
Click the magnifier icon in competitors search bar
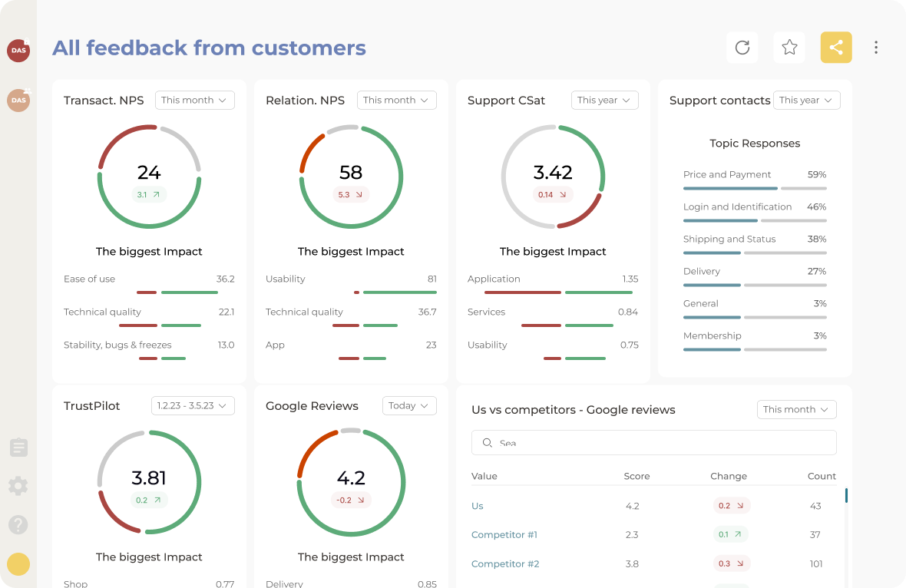coord(488,442)
